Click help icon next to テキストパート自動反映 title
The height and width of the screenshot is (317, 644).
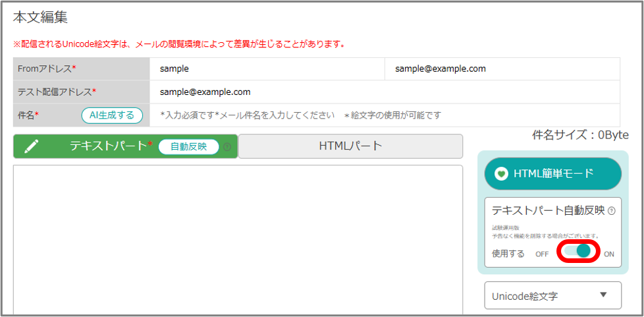pos(611,212)
